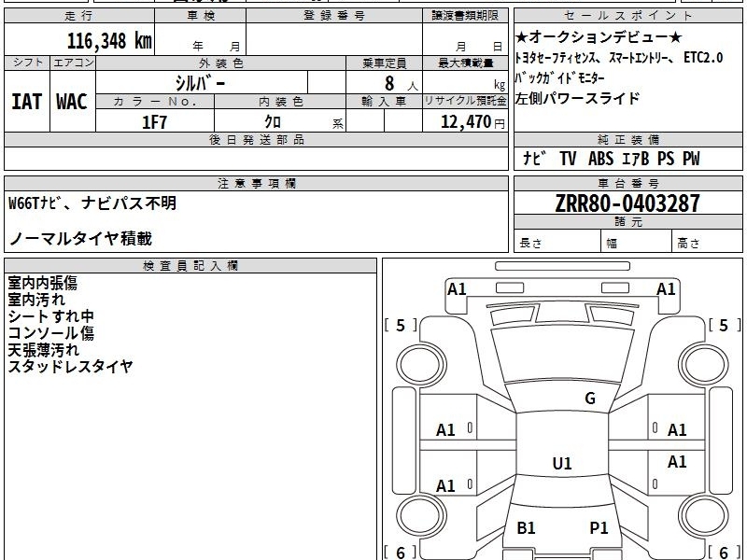This screenshot has height=560, width=747.
Task: Click the 車台番号 header
Action: [x=627, y=184]
